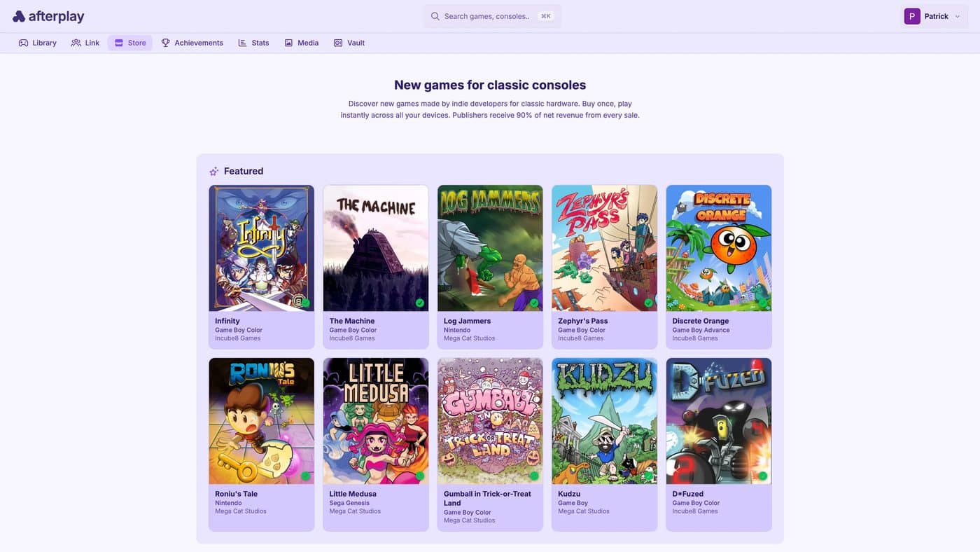Open the Roniu's Tale cover art
The height and width of the screenshot is (552, 980).
tap(262, 421)
